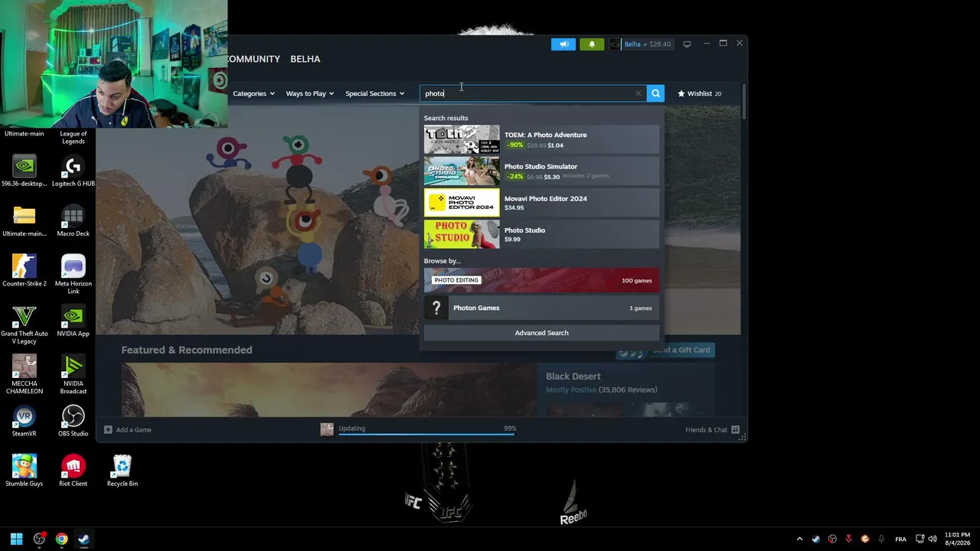Select the NVIDIA 596.36 desktop installer icon
Screen dimensions: 980x551
[x=24, y=171]
